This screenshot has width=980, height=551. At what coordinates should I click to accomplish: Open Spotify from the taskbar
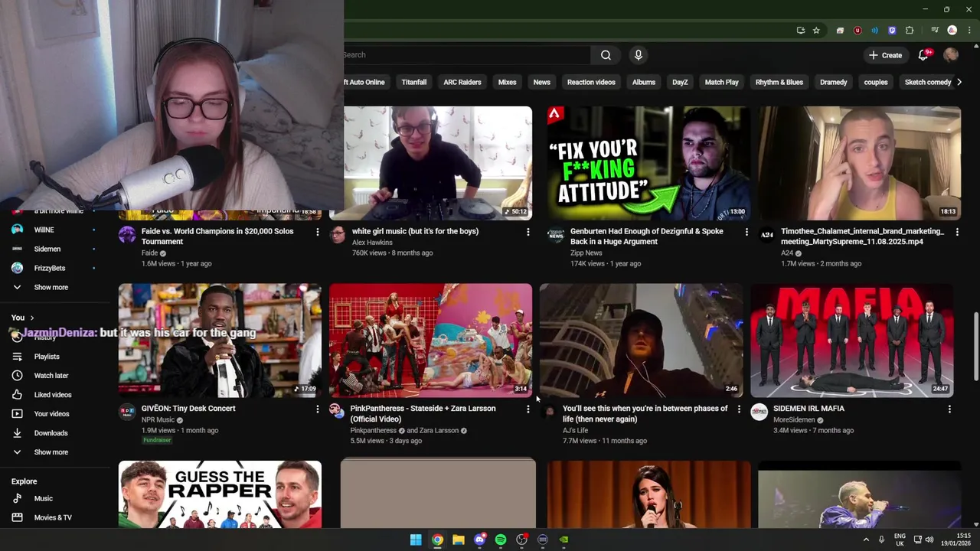pos(501,540)
